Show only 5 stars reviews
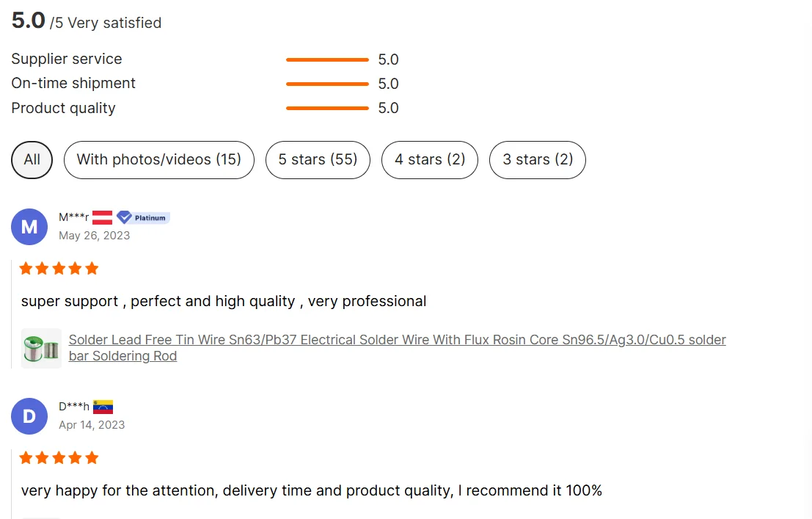Screen dimensions: 812x519 tap(318, 160)
